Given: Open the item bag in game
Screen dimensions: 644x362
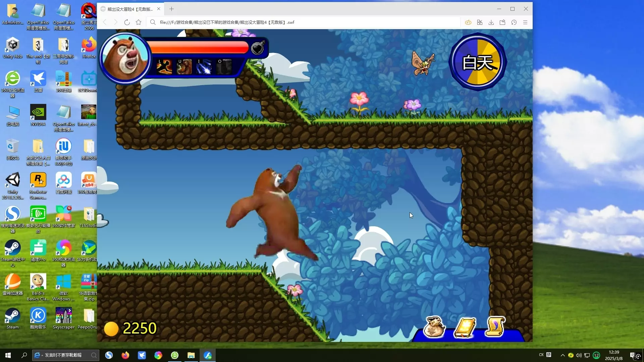Looking at the screenshot, I should [x=434, y=327].
